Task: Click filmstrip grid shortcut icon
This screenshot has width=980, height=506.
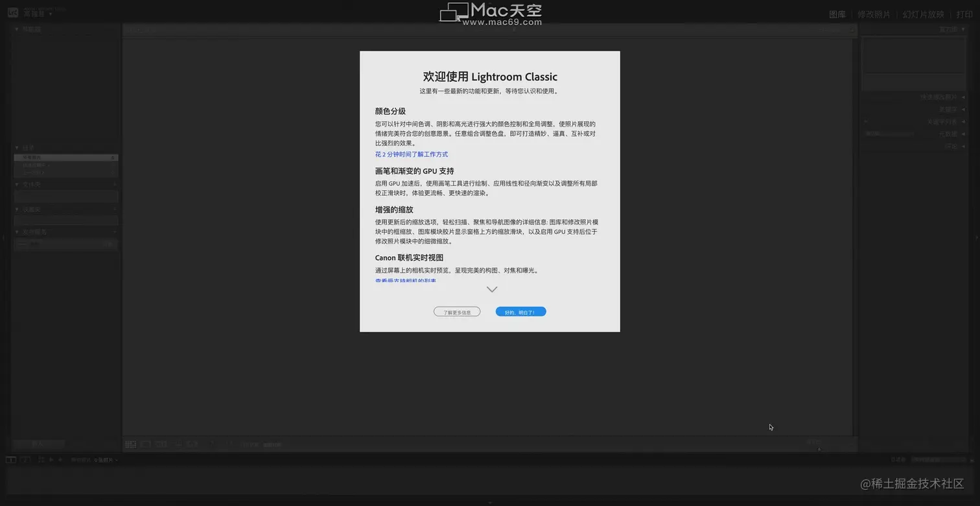Action: coord(41,460)
